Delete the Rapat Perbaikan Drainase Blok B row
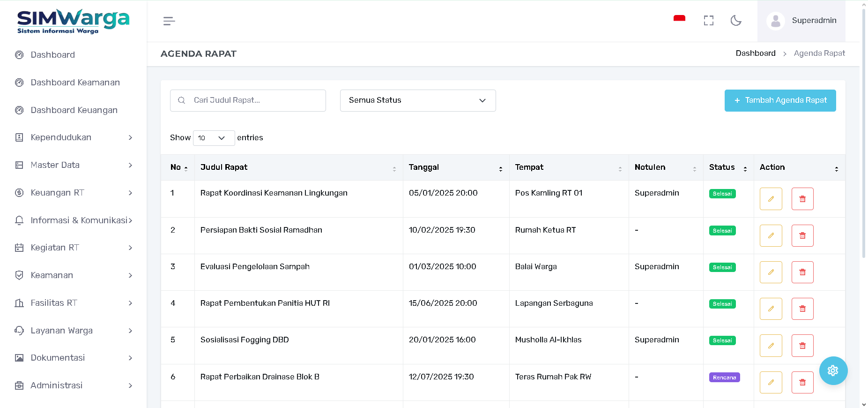This screenshot has width=868, height=408. [x=802, y=382]
